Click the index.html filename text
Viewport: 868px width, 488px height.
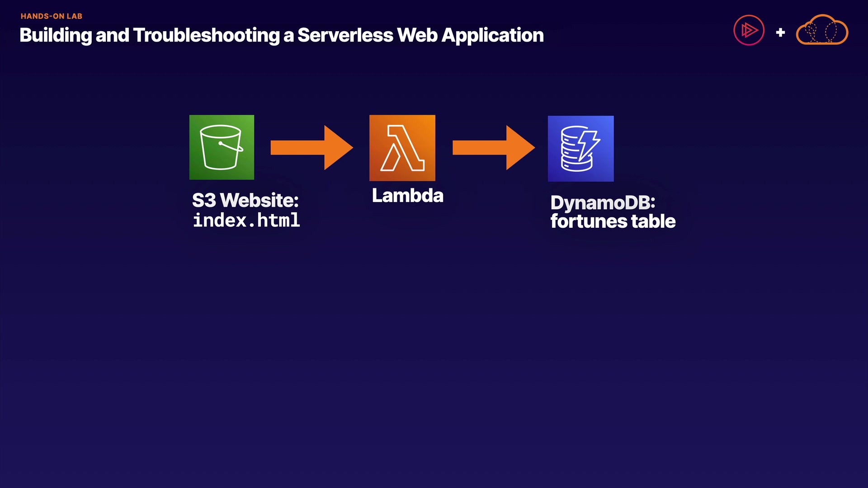point(246,221)
